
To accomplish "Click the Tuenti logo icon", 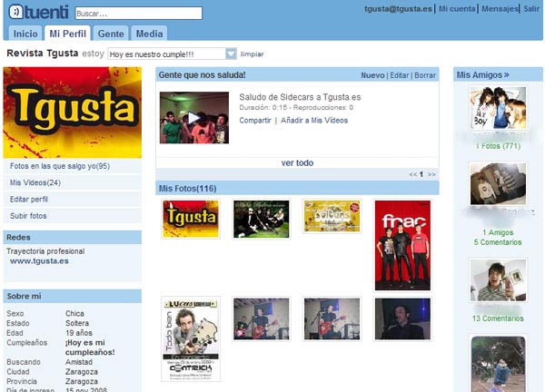I will point(17,12).
